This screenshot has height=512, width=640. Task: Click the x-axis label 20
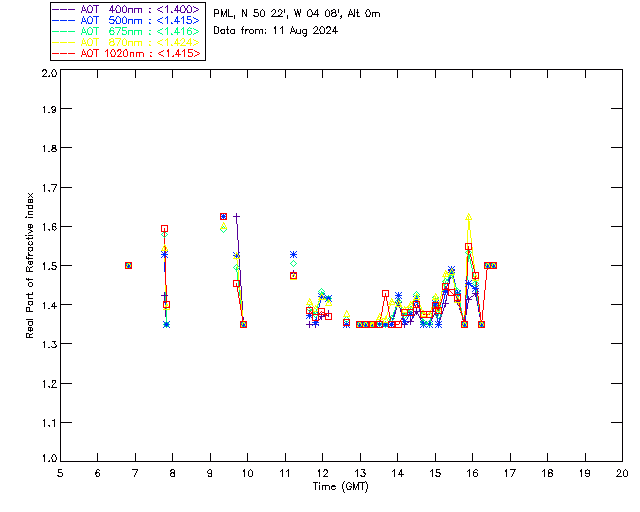click(x=622, y=474)
